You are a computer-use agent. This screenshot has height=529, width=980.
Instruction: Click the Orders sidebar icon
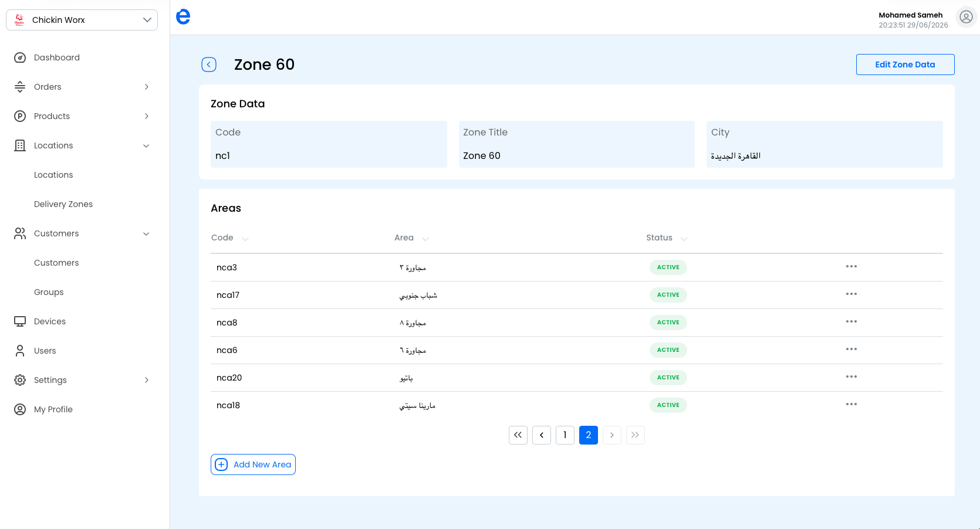pyautogui.click(x=20, y=87)
